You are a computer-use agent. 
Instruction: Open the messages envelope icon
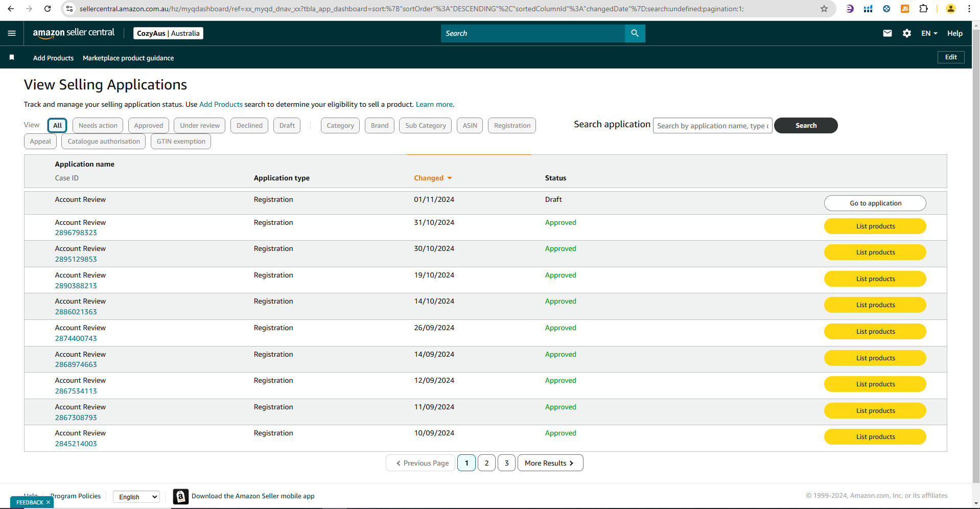point(888,33)
